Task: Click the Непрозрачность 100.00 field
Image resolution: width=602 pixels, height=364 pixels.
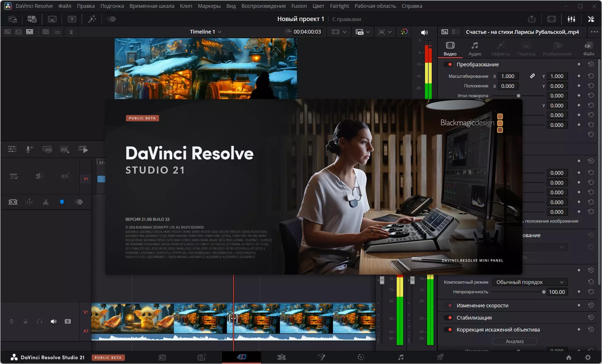Action: click(x=557, y=292)
